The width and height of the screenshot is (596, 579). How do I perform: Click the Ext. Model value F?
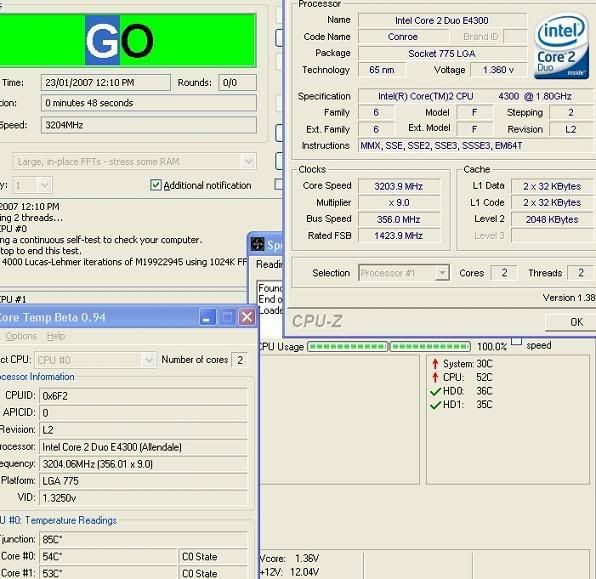pos(474,129)
